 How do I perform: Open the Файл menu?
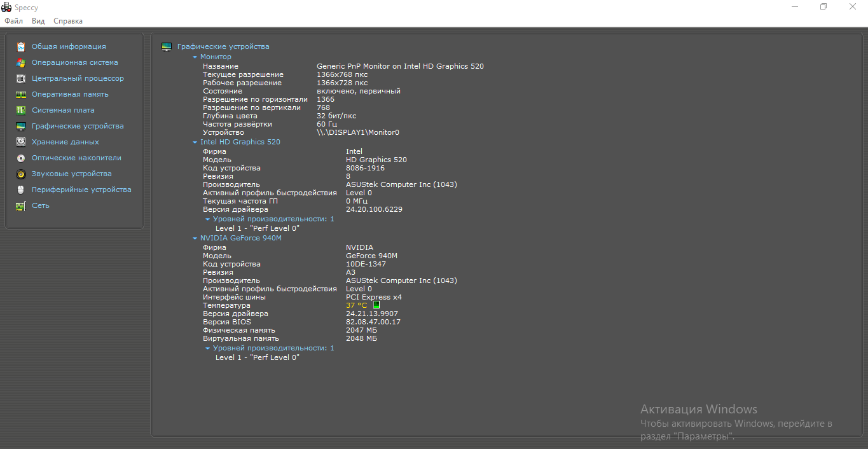tap(13, 21)
